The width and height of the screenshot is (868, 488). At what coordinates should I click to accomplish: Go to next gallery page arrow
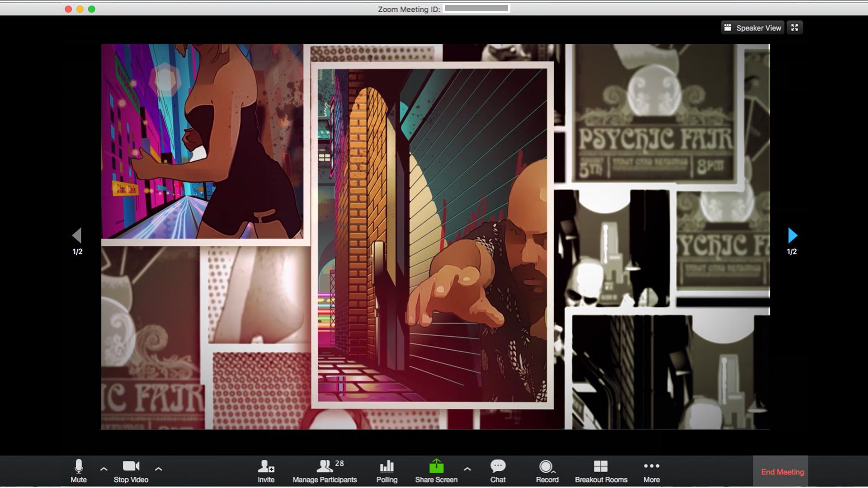pos(793,235)
